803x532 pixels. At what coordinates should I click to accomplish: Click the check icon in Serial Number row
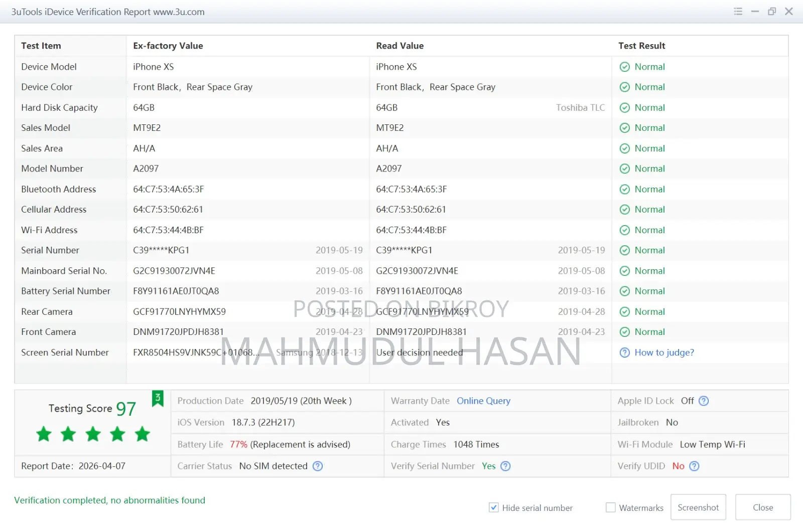coord(624,250)
